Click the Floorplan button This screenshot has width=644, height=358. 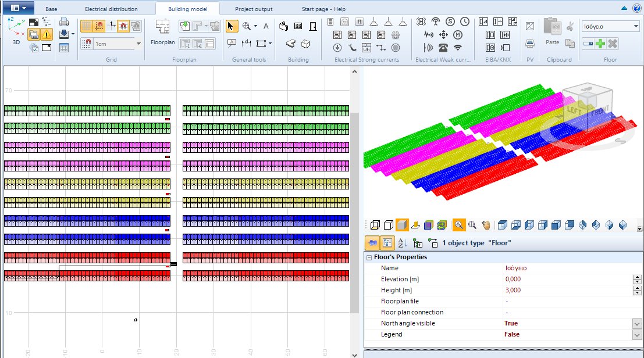pyautogui.click(x=163, y=31)
